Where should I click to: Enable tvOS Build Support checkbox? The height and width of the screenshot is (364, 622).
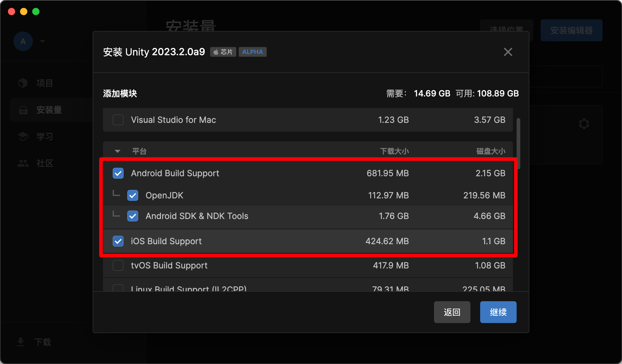tap(118, 265)
